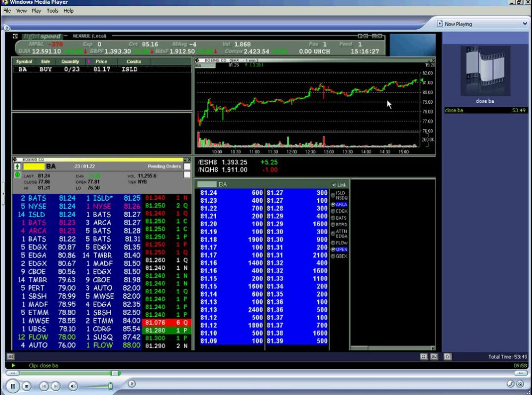Click the Now Playing playlist icon
Viewport: 532px width, 395px height.
coord(440,23)
